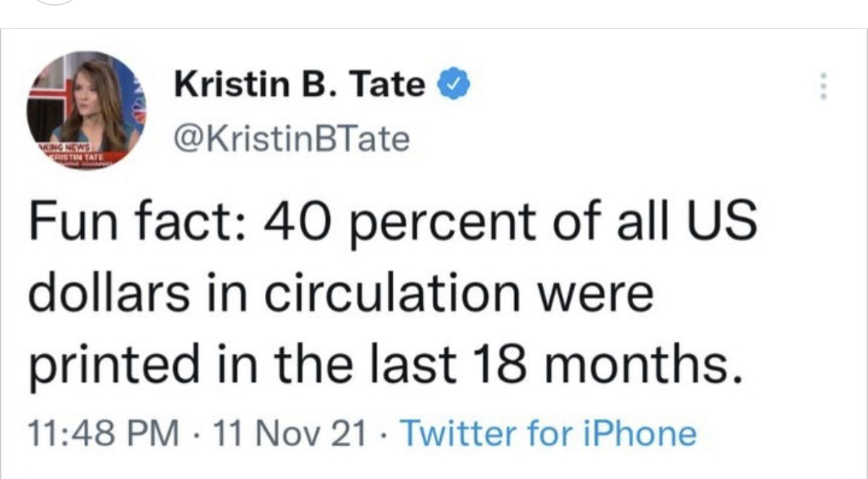Screen dimensions: 868x479
Task: Open the Kristin B. Tate display name
Action: [x=300, y=85]
